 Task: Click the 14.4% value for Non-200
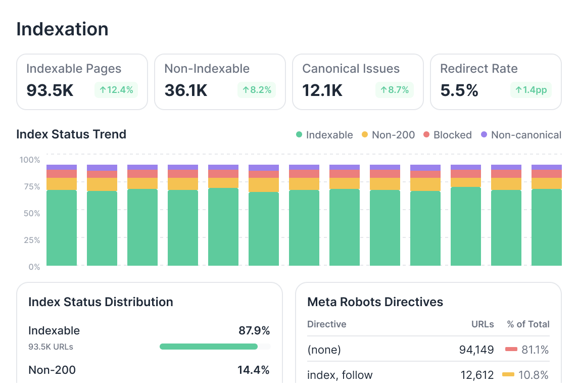[253, 370]
